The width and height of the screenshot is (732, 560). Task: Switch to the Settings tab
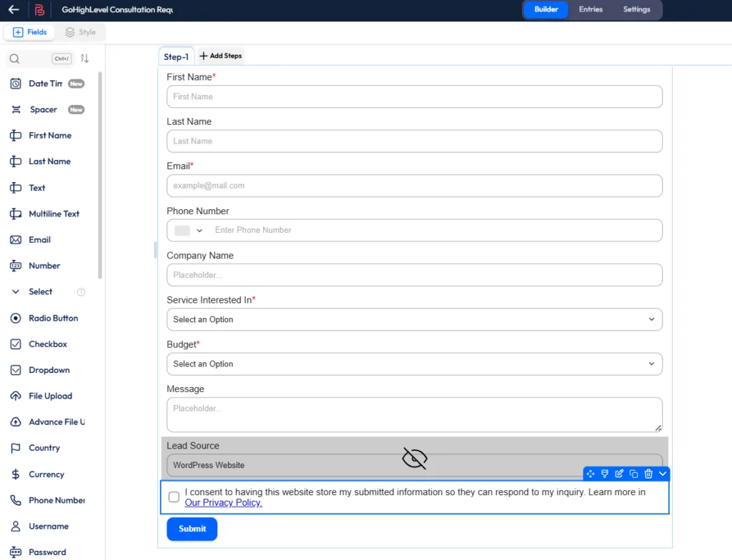[637, 9]
